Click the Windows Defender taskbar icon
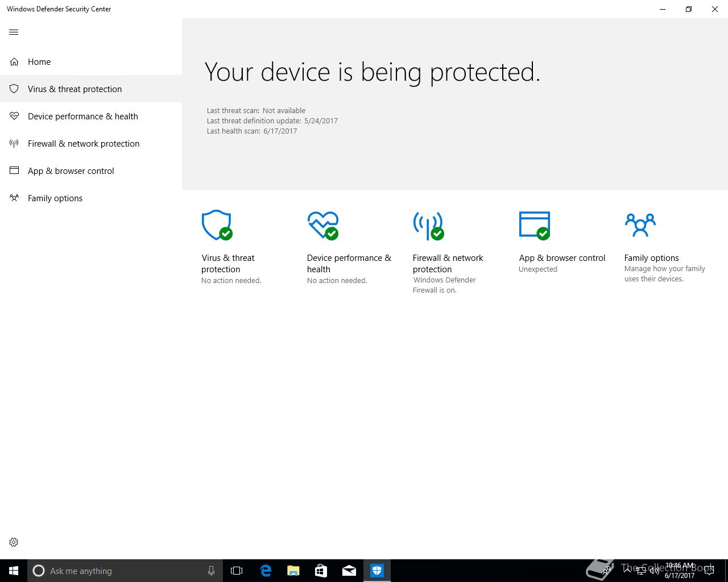 pyautogui.click(x=377, y=571)
